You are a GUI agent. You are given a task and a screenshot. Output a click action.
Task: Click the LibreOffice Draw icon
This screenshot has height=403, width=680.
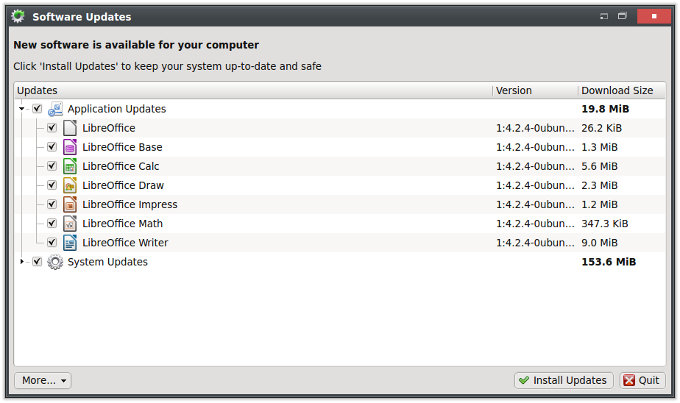(70, 185)
